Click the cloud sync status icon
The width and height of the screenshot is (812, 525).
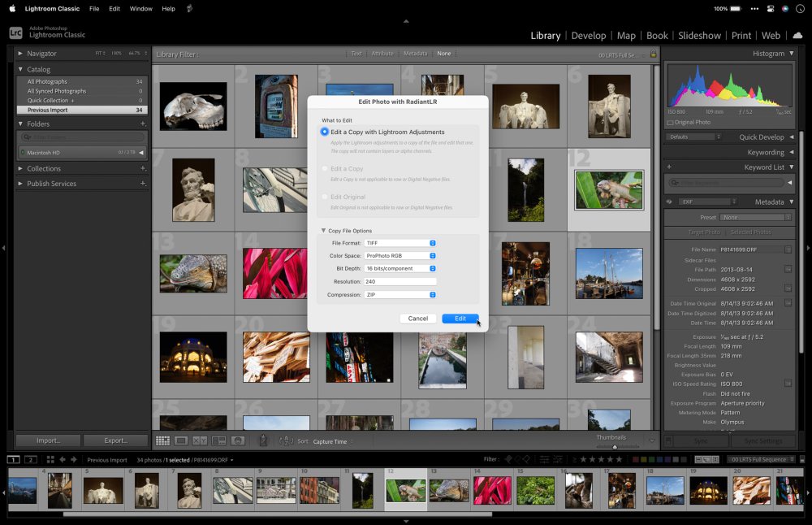pos(797,36)
